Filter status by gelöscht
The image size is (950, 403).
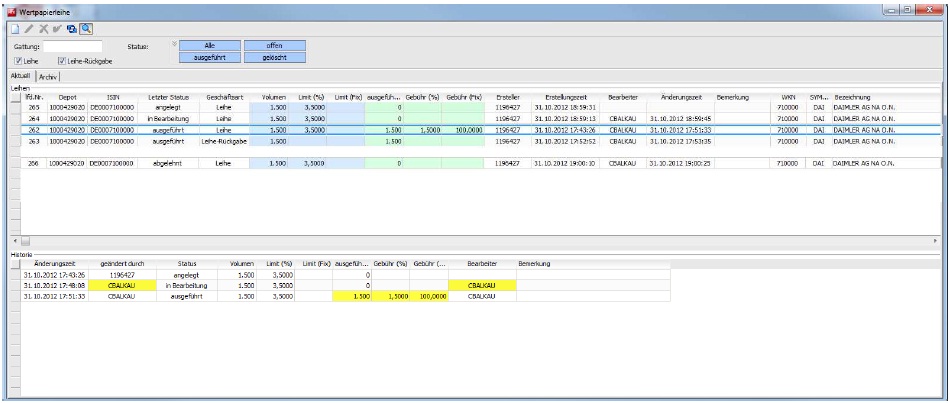coord(274,58)
